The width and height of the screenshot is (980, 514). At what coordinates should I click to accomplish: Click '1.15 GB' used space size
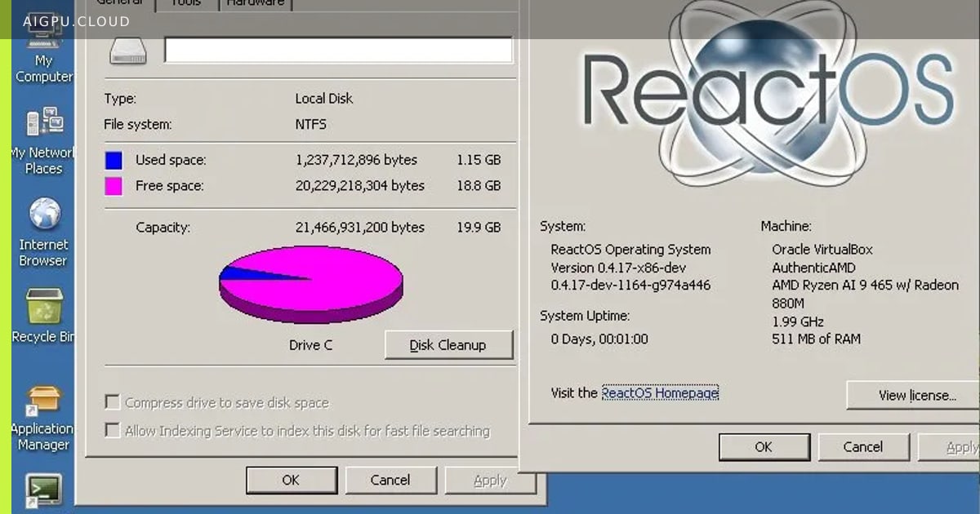tap(479, 160)
